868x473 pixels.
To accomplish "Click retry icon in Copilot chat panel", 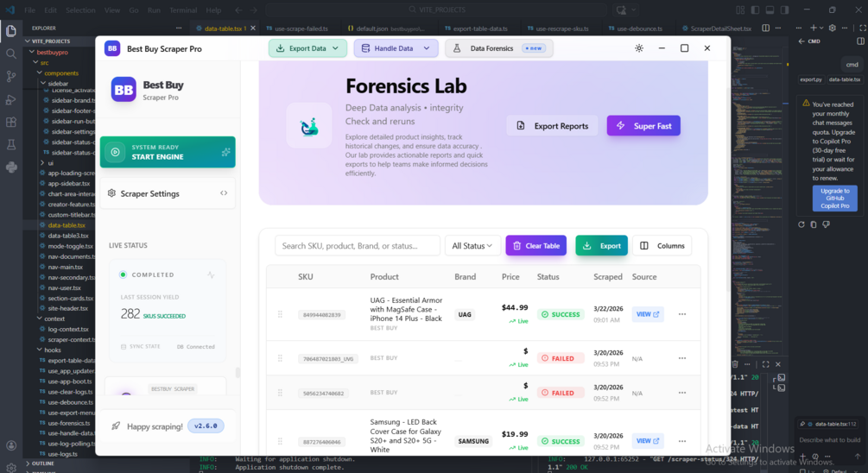I will click(801, 224).
